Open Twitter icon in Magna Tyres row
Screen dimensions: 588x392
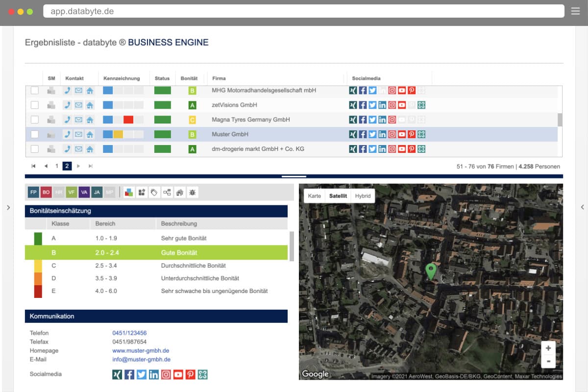point(372,120)
